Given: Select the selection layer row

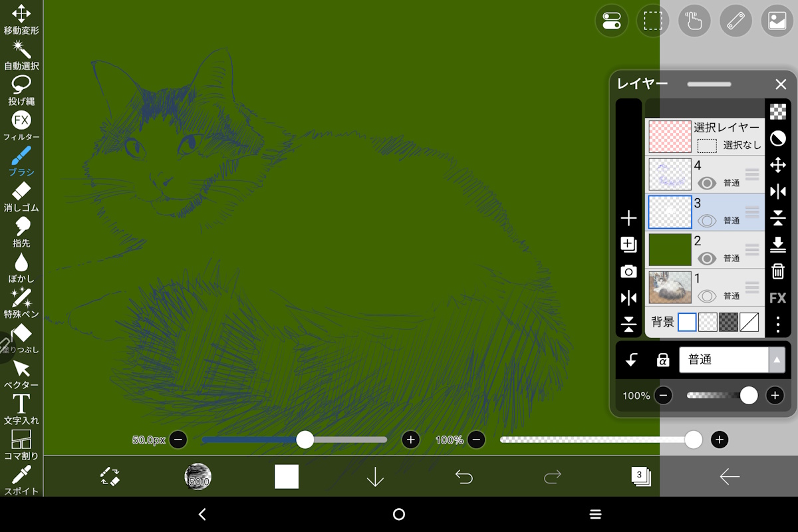Looking at the screenshot, I should tap(705, 136).
